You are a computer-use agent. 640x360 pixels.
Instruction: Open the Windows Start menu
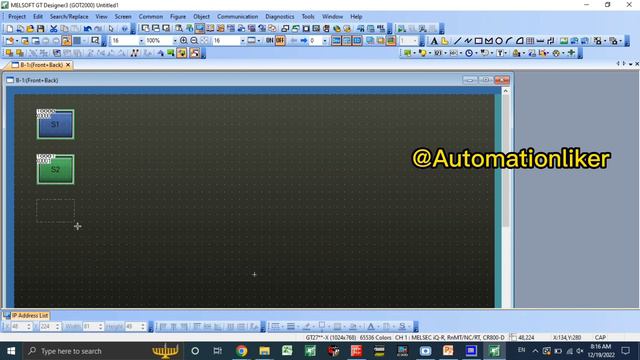point(11,351)
